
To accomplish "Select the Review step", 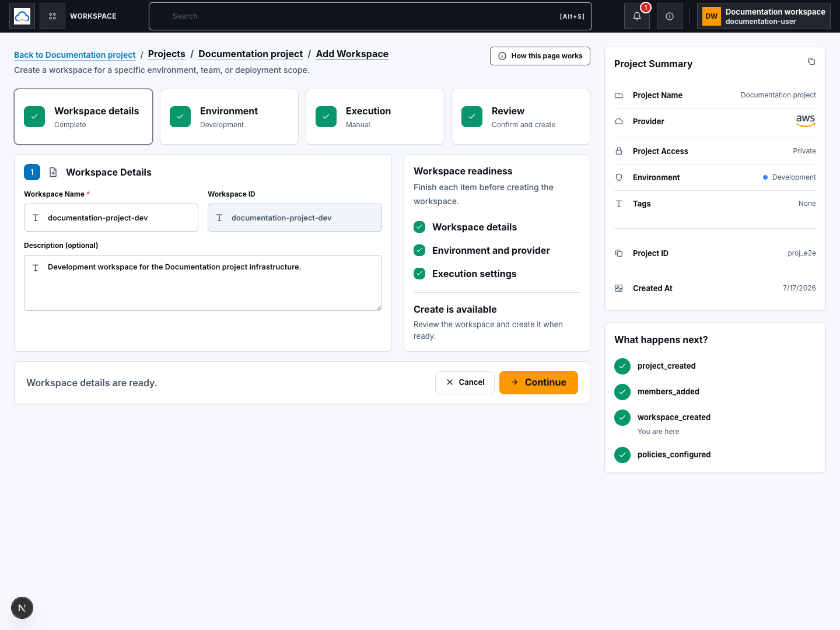I will click(521, 117).
